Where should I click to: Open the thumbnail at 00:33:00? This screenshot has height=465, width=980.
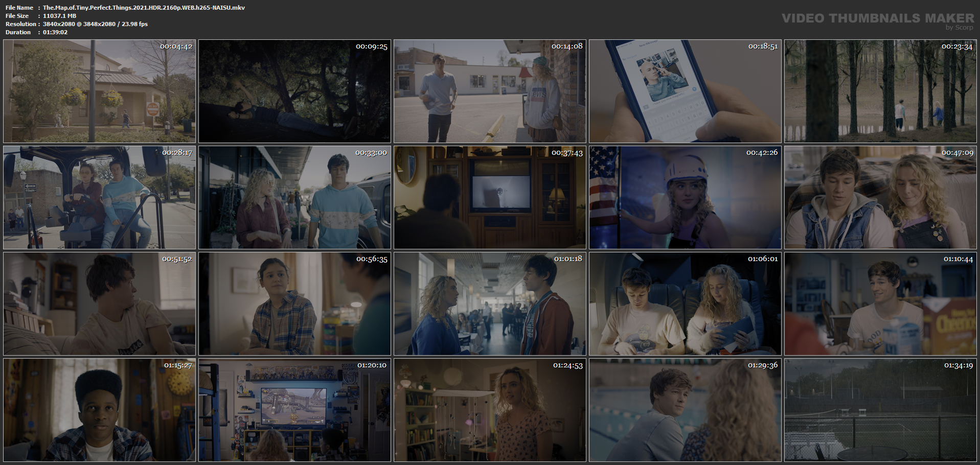[x=294, y=198]
